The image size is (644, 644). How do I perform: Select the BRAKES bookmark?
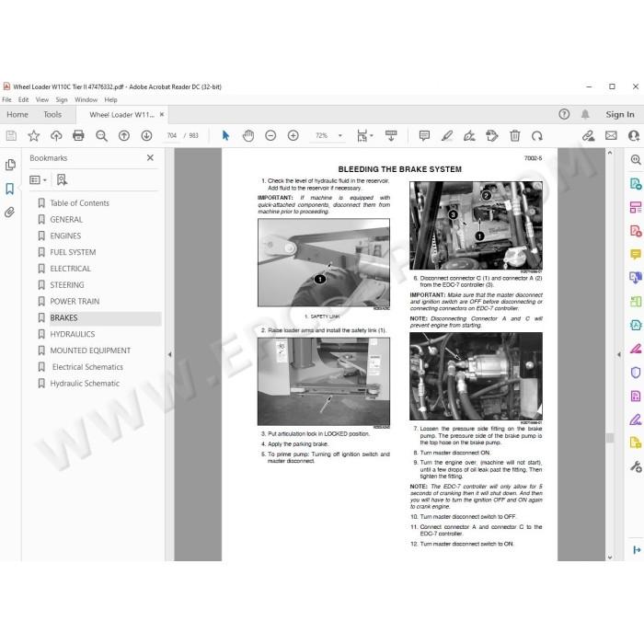[63, 318]
